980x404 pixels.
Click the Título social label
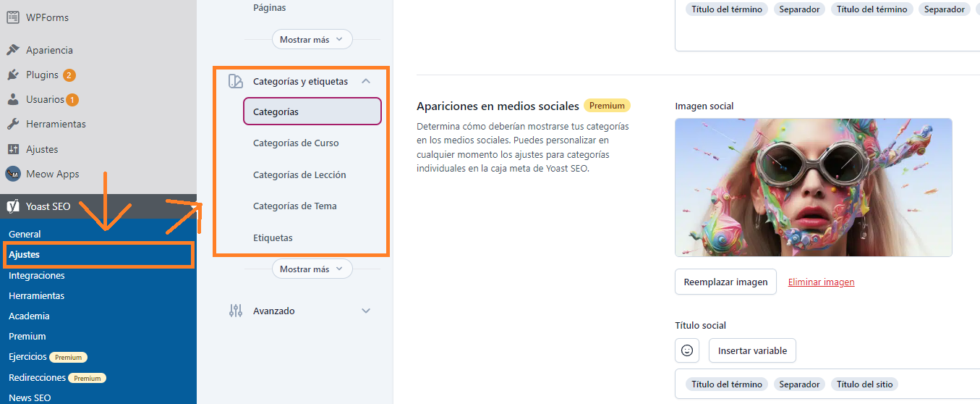point(700,325)
